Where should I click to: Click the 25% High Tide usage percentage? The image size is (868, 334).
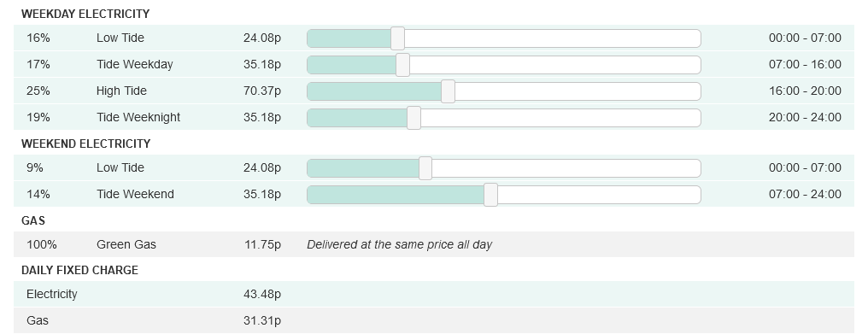pyautogui.click(x=38, y=91)
